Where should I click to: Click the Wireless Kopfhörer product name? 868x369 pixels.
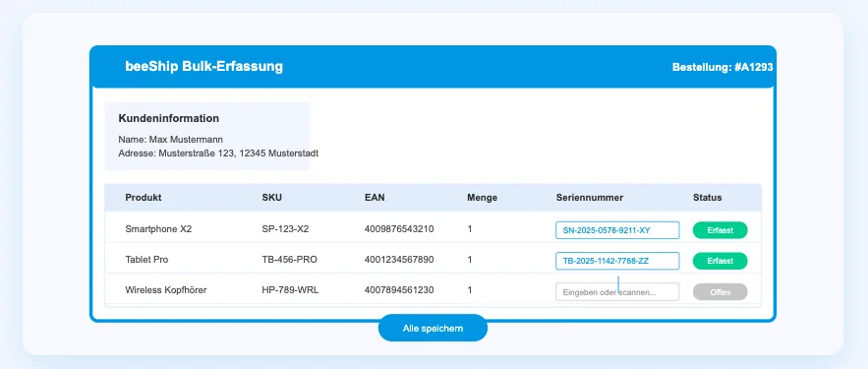click(166, 289)
